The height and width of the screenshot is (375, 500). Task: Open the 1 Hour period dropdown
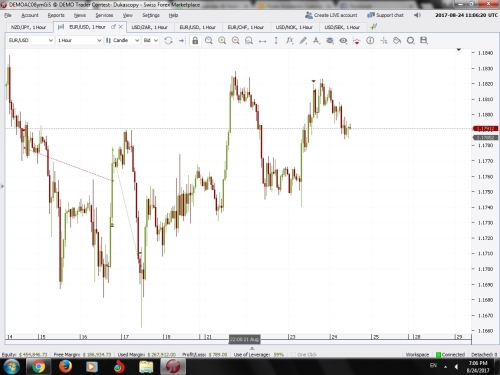click(x=79, y=40)
